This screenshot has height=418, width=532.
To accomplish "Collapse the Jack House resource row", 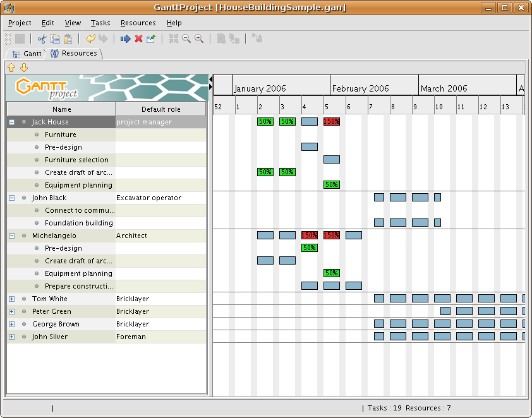I will click(11, 122).
